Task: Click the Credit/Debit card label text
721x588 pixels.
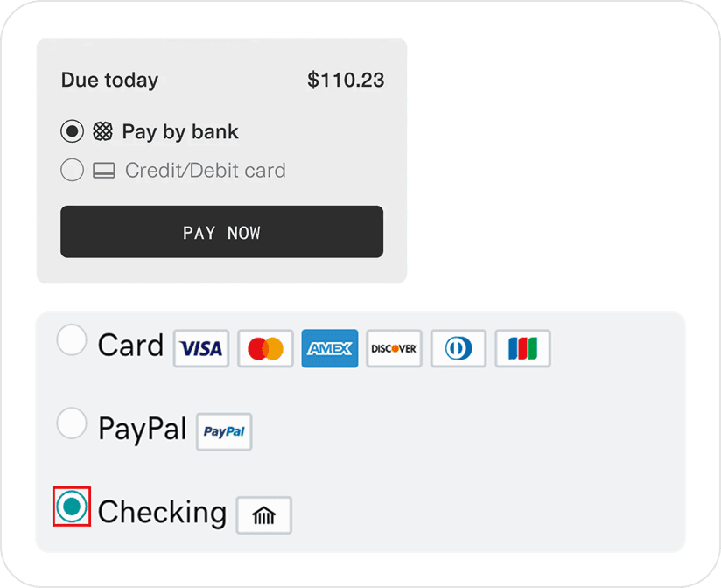Action: (x=205, y=170)
